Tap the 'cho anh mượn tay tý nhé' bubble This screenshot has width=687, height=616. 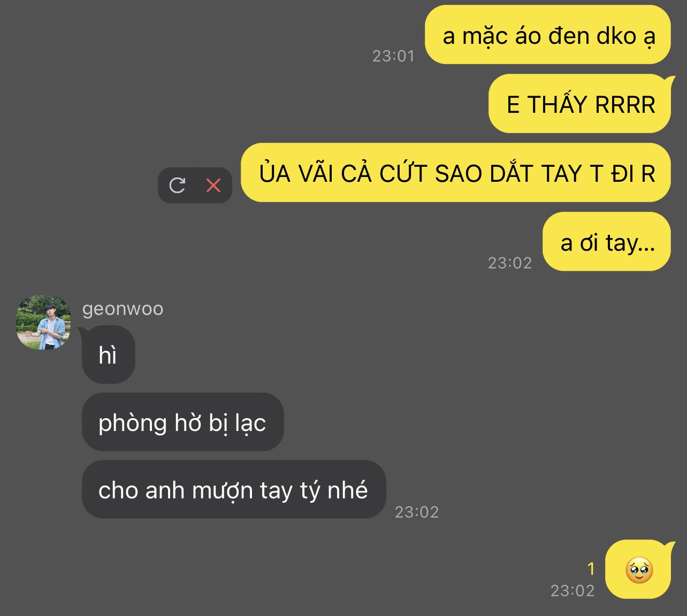point(234,489)
